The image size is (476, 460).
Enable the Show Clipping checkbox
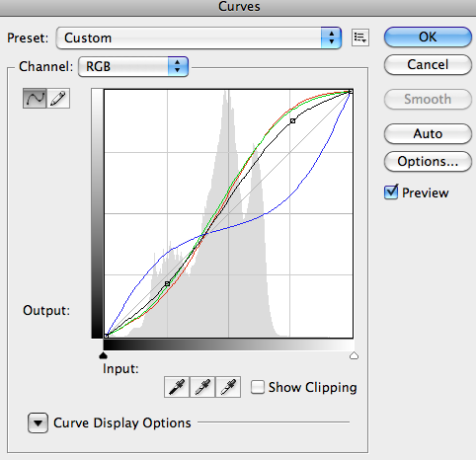(258, 387)
